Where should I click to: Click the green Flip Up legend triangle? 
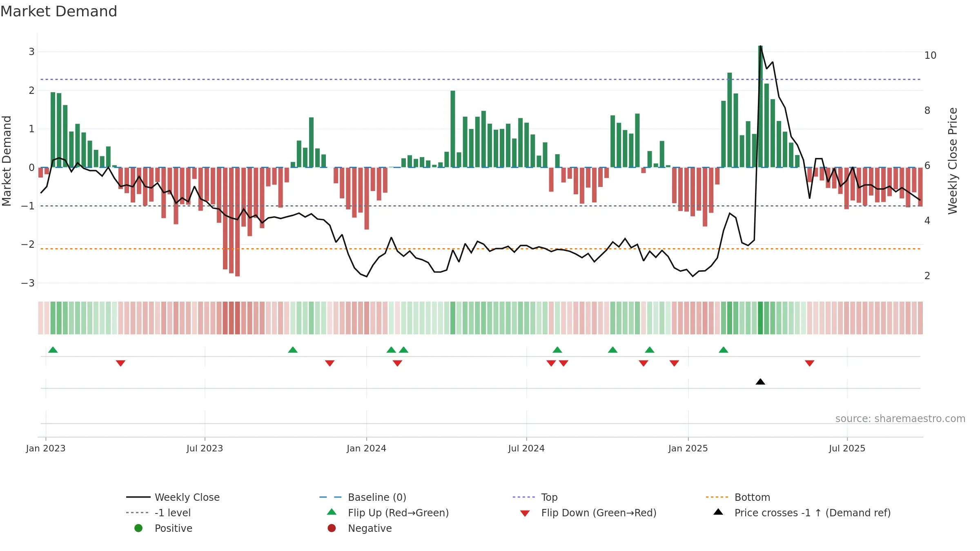coord(332,512)
